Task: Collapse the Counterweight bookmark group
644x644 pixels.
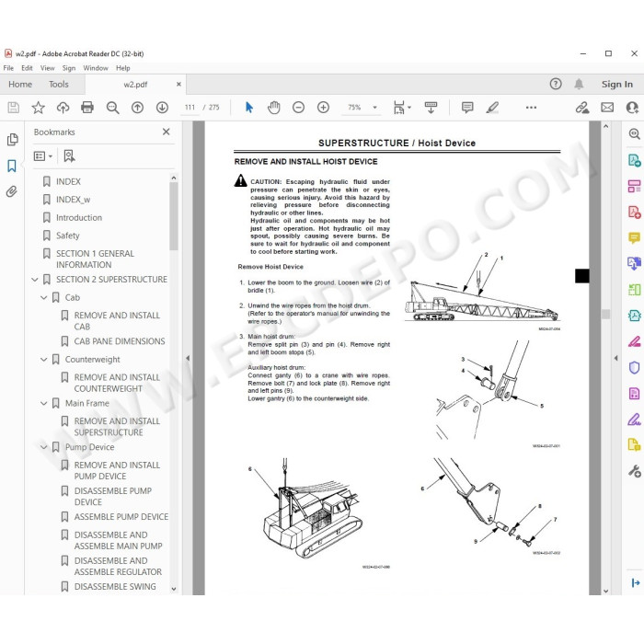Action: pyautogui.click(x=43, y=360)
